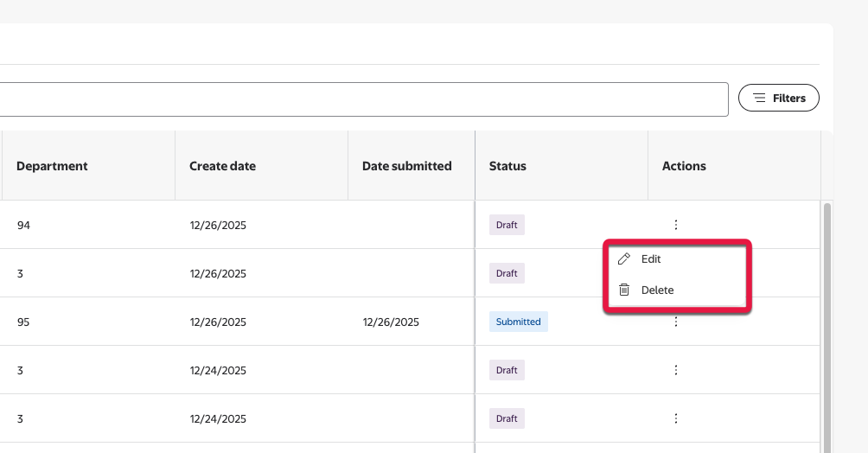Click the Date submitted column header
The image size is (868, 453).
pyautogui.click(x=406, y=166)
